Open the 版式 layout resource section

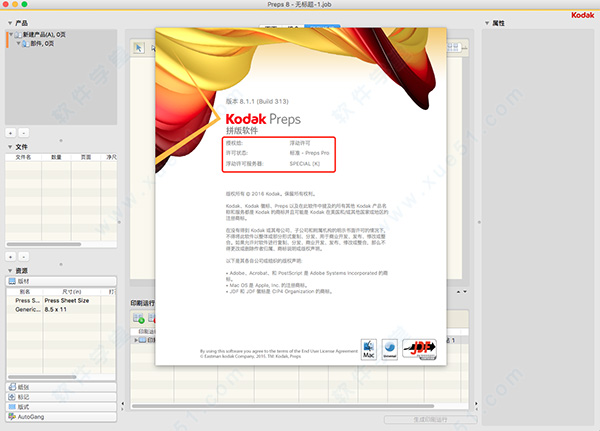(61, 407)
